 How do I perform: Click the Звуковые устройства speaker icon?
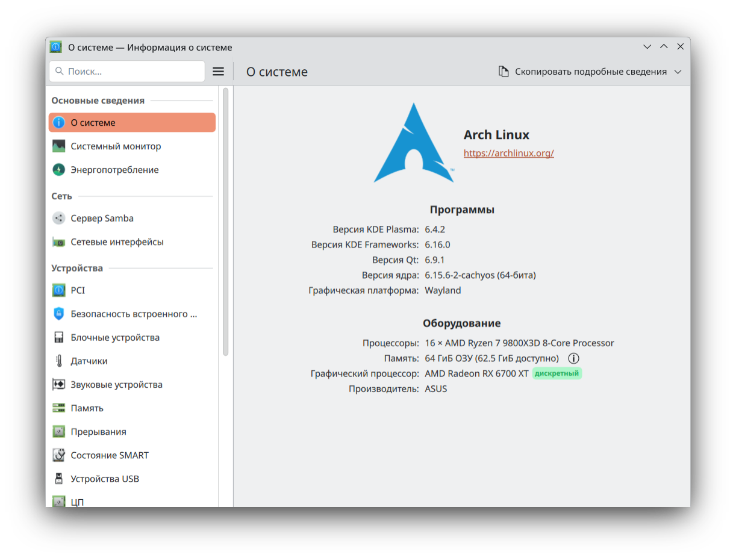point(58,385)
